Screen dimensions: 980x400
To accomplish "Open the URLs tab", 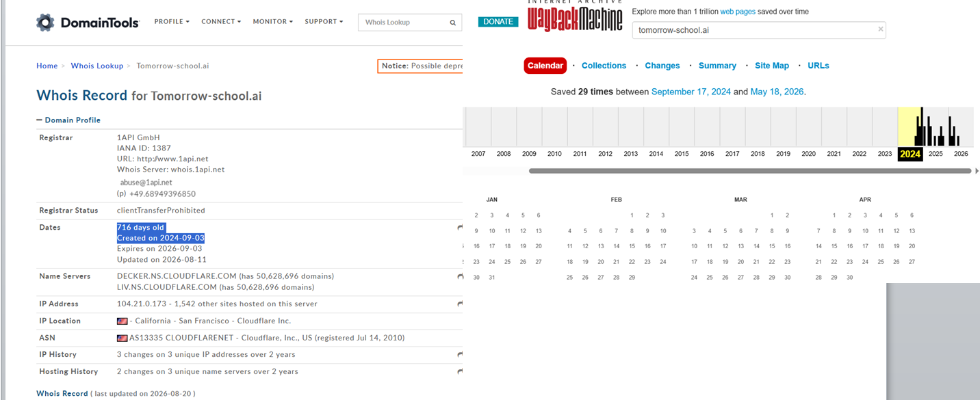I will 818,66.
